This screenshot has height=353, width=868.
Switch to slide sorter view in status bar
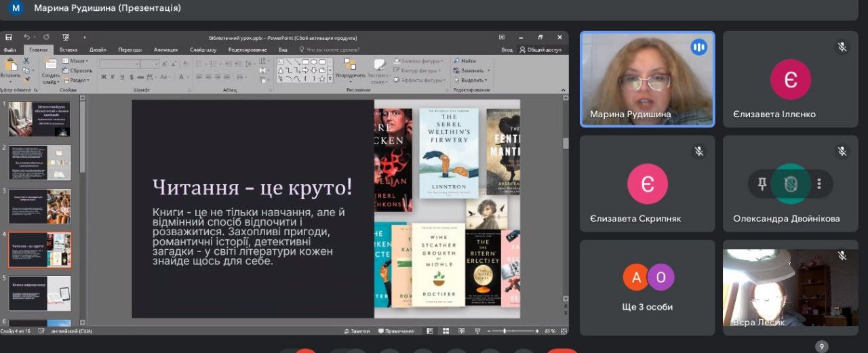444,331
